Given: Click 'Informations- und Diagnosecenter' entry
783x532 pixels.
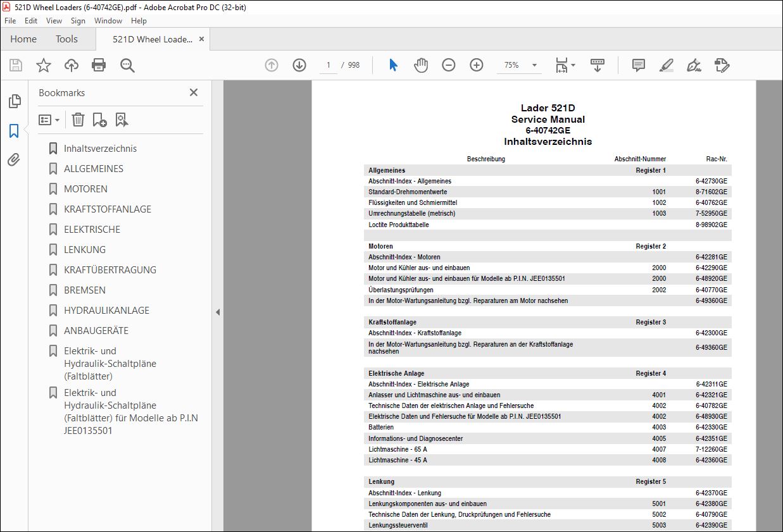Looking at the screenshot, I should coord(415,438).
